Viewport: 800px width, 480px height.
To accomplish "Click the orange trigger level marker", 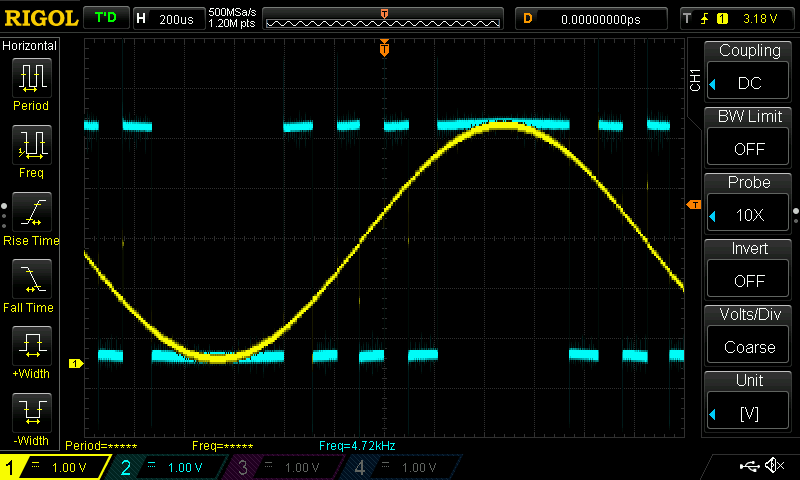I will 693,205.
